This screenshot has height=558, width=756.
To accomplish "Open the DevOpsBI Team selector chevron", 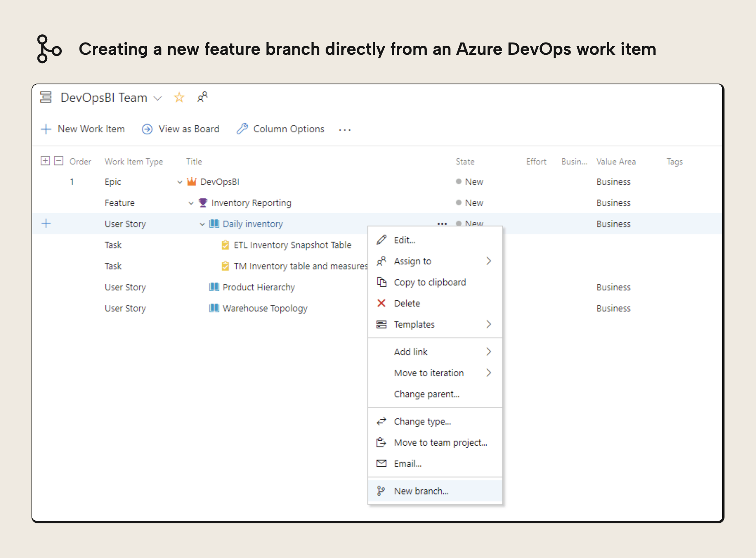I will [157, 98].
